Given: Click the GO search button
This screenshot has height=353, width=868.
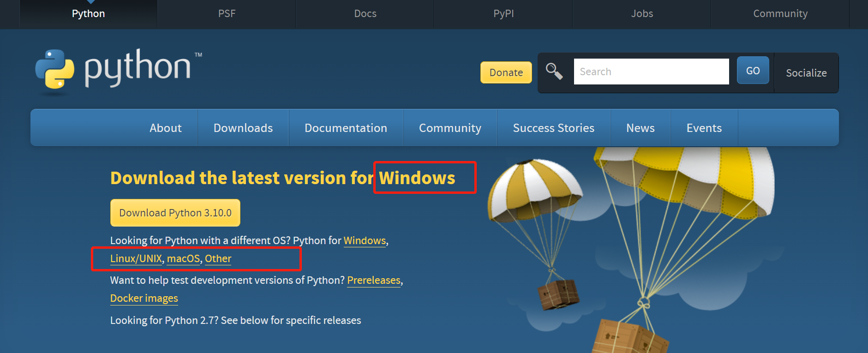Looking at the screenshot, I should 753,71.
